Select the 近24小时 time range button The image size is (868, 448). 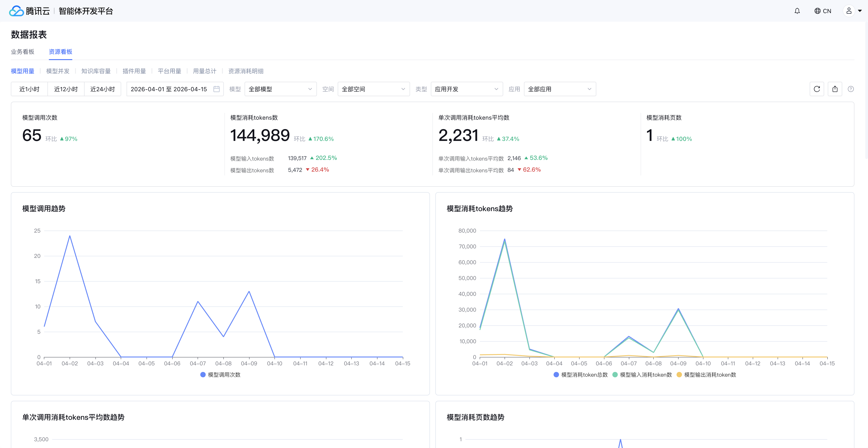click(x=102, y=89)
